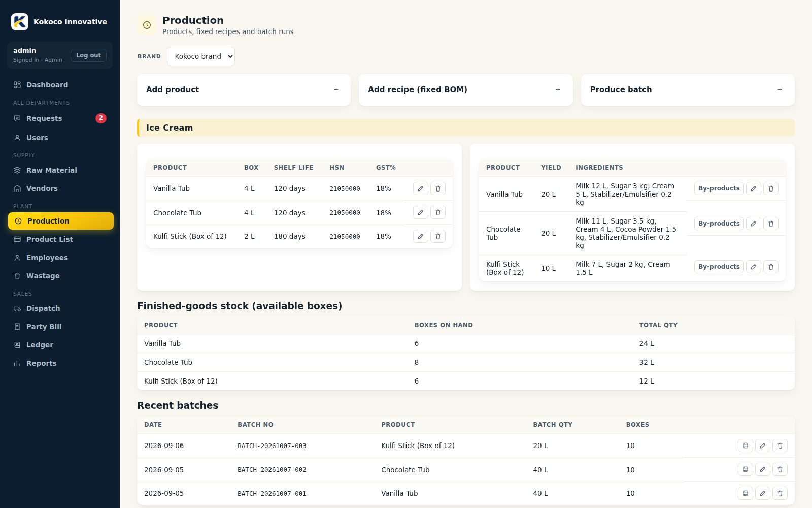This screenshot has height=508, width=812.
Task: Open the Ledger page
Action: coord(61,345)
